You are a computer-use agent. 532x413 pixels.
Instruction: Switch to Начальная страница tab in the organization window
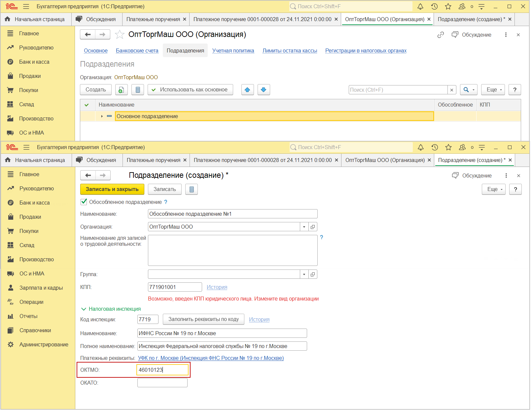coord(36,19)
